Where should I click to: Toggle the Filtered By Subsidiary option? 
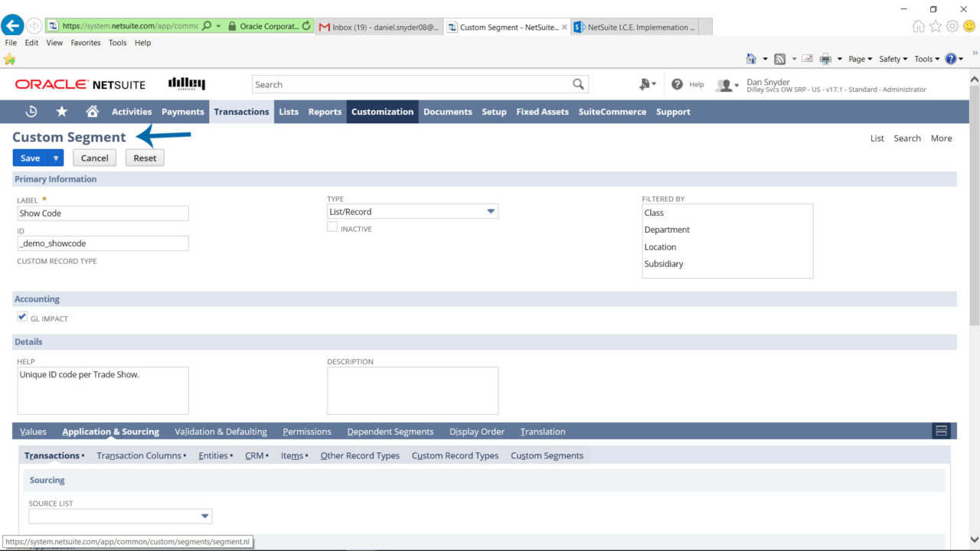click(x=663, y=263)
